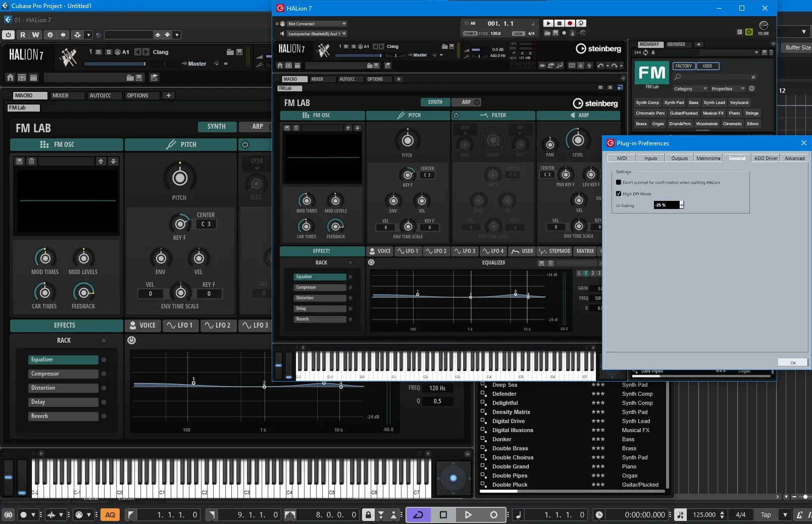Open the Tap tempo dropdown arrow
The height and width of the screenshot is (524, 812).
tap(785, 515)
